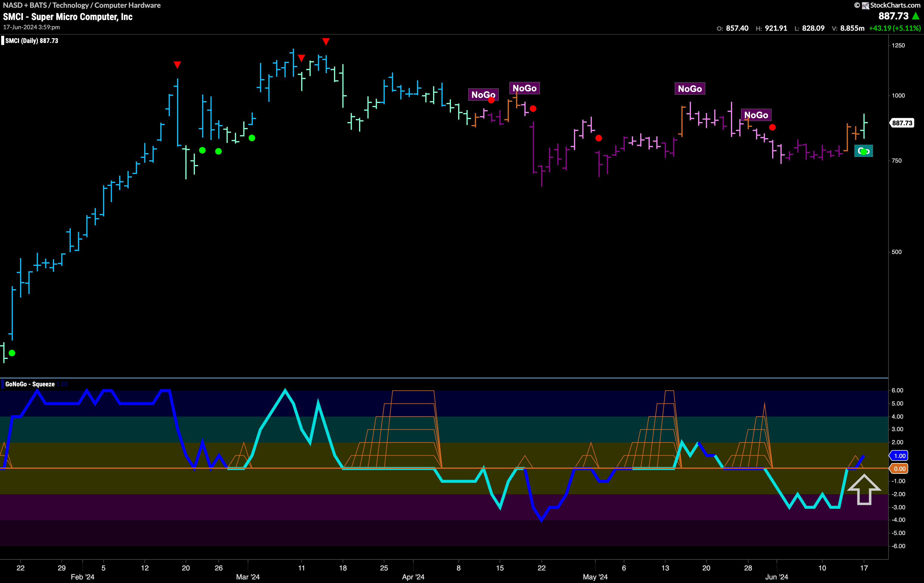The width and height of the screenshot is (924, 583).
Task: Click the +43.19 (+5.11%) change value
Action: 894,28
